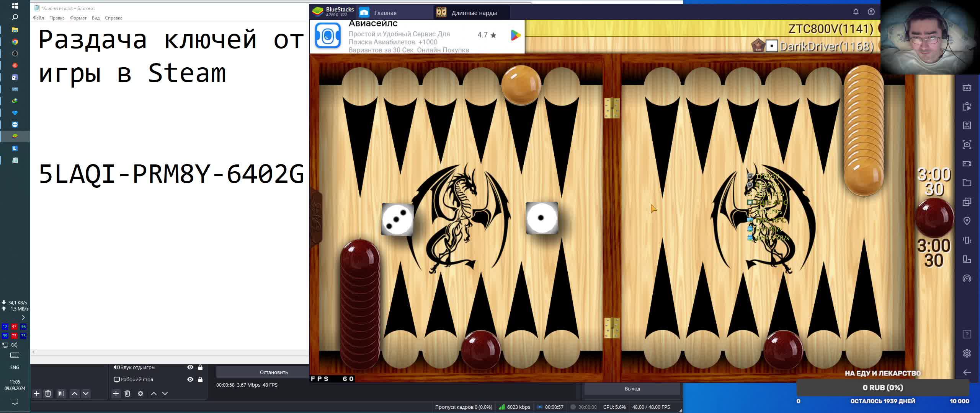This screenshot has width=980, height=413.
Task: Move scene up with chevron arrow
Action: tap(75, 393)
